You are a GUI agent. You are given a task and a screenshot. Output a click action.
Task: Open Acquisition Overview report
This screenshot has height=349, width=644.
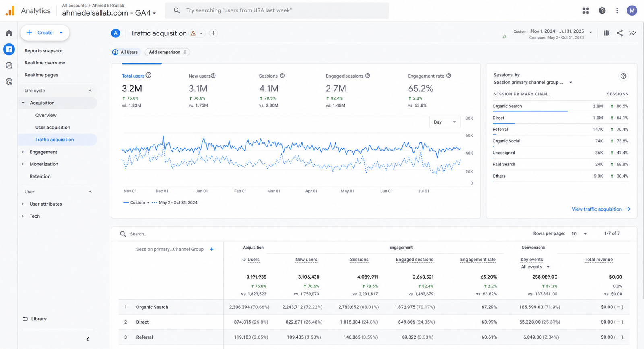coord(46,115)
